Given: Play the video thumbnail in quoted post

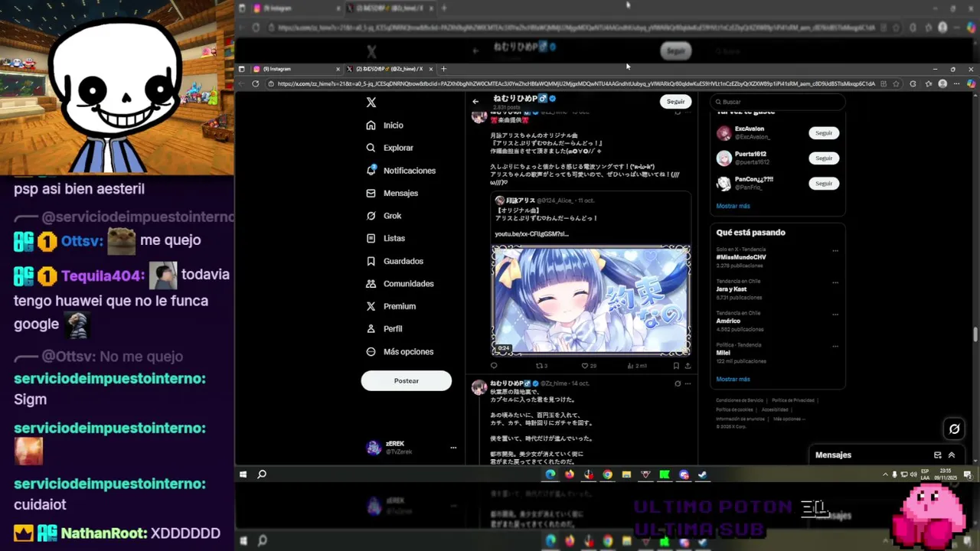Looking at the screenshot, I should [590, 300].
